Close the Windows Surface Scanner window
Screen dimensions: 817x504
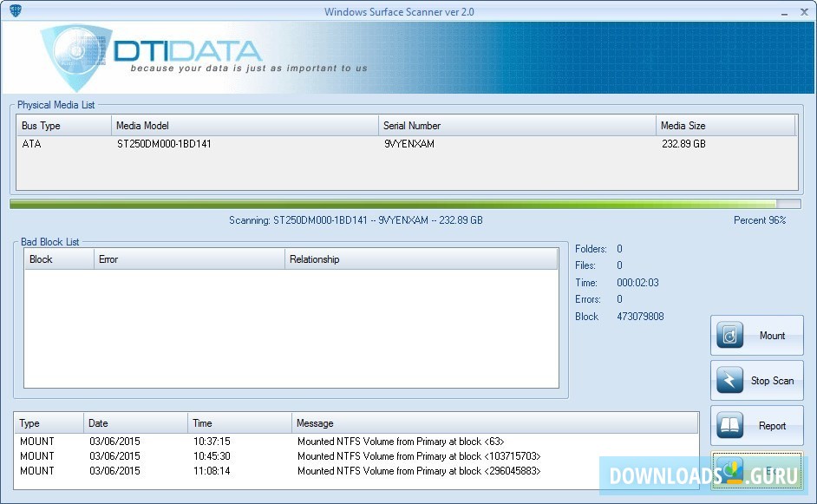[x=804, y=12]
